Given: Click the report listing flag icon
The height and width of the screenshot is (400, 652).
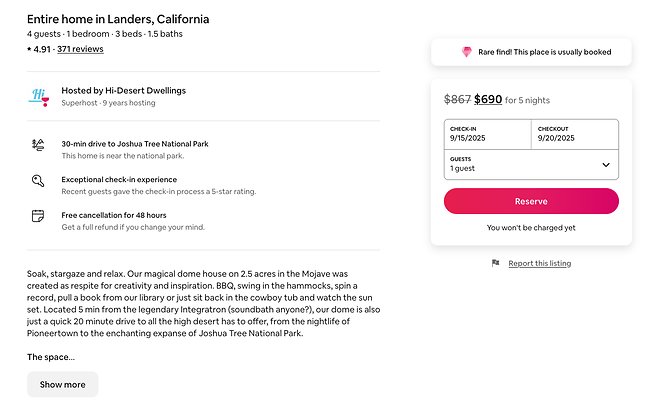Looking at the screenshot, I should pyautogui.click(x=495, y=263).
